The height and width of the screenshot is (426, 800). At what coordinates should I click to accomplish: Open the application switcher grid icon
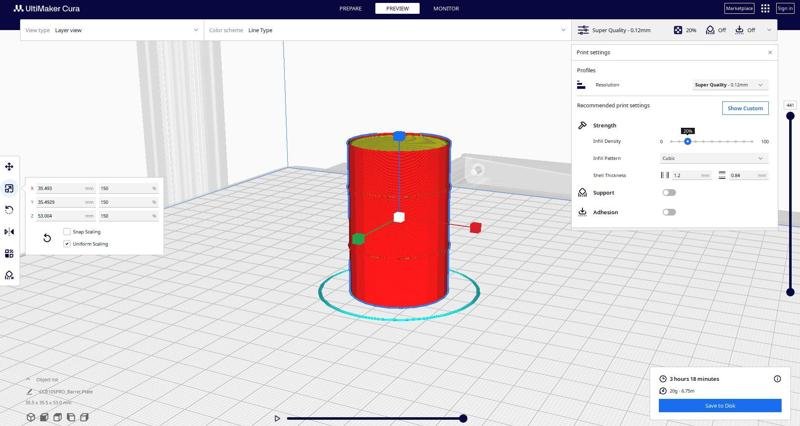(x=765, y=8)
